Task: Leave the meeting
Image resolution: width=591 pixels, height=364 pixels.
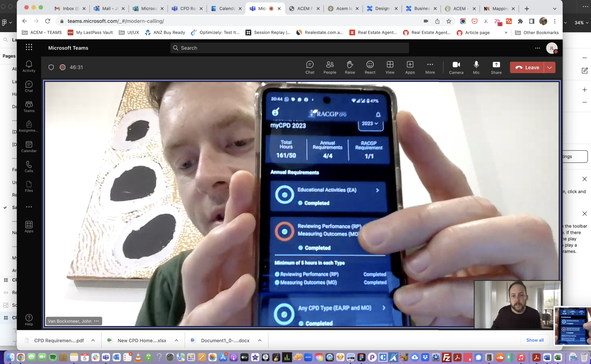Action: click(x=527, y=67)
